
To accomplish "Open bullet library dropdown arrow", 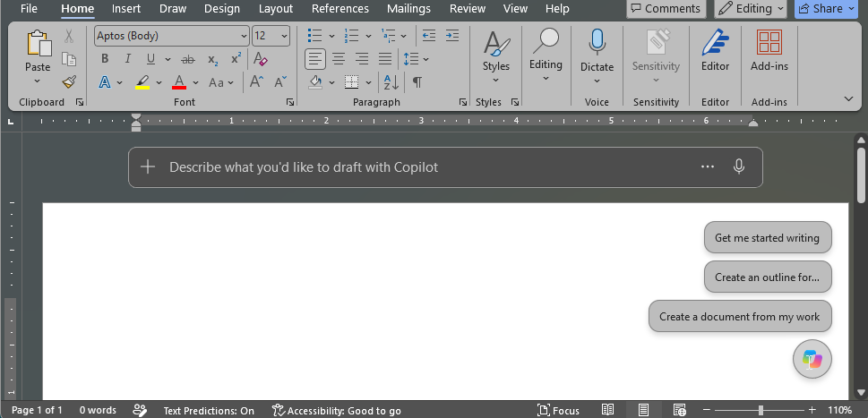I will tap(331, 37).
